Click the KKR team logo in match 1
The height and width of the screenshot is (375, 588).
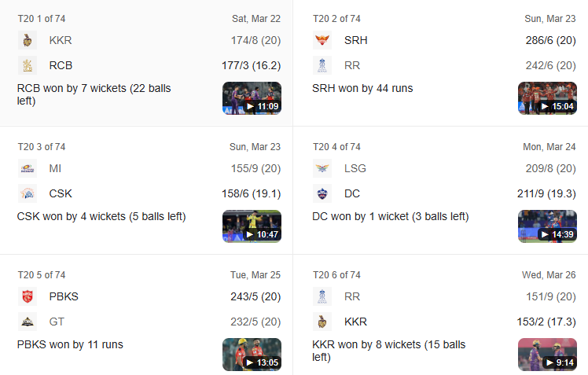pos(28,40)
